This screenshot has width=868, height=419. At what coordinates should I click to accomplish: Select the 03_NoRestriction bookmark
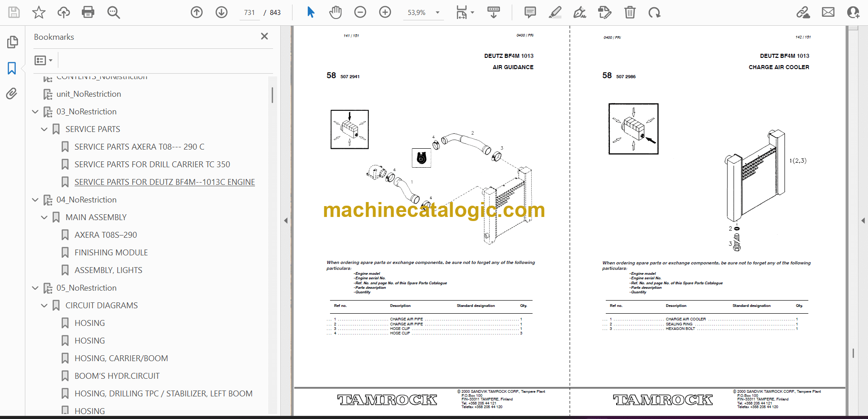tap(86, 112)
